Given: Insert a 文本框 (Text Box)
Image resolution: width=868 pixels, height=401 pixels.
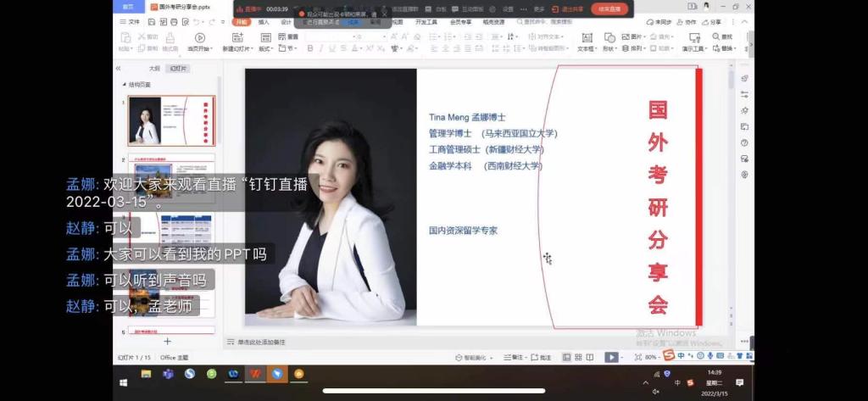Looking at the screenshot, I should [x=585, y=38].
